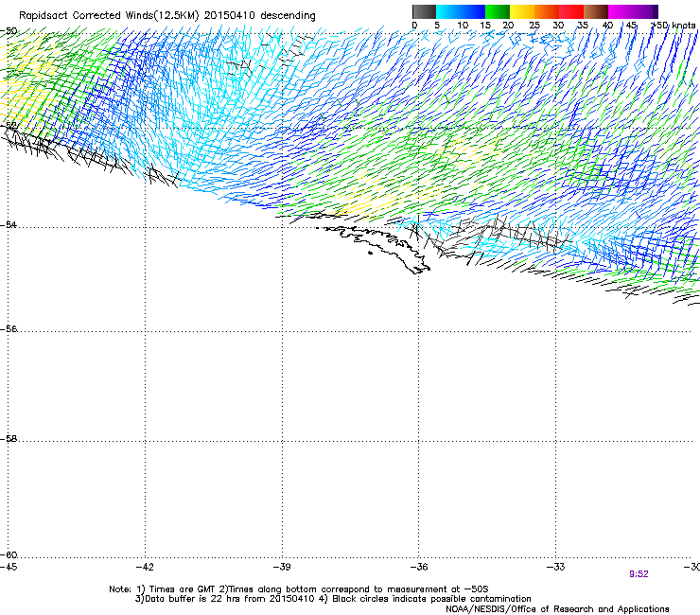
Task: Click the green 15-20 knots legend segment
Action: pyautogui.click(x=498, y=11)
